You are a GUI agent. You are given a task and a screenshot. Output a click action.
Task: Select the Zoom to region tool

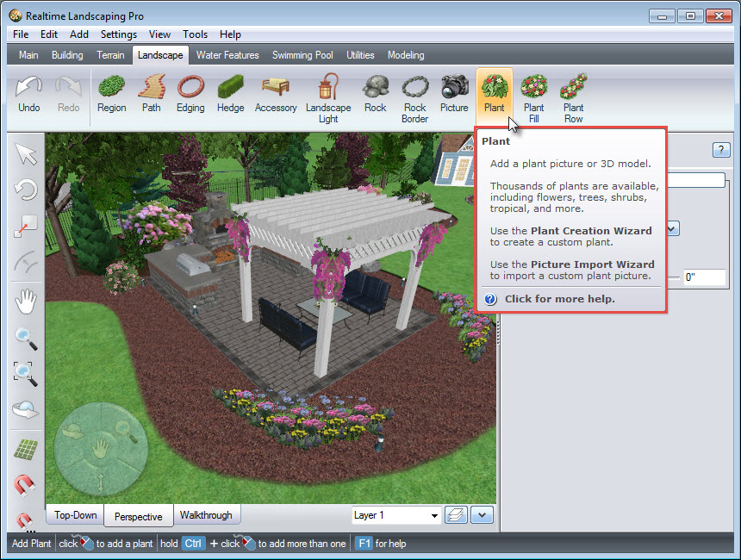click(26, 374)
